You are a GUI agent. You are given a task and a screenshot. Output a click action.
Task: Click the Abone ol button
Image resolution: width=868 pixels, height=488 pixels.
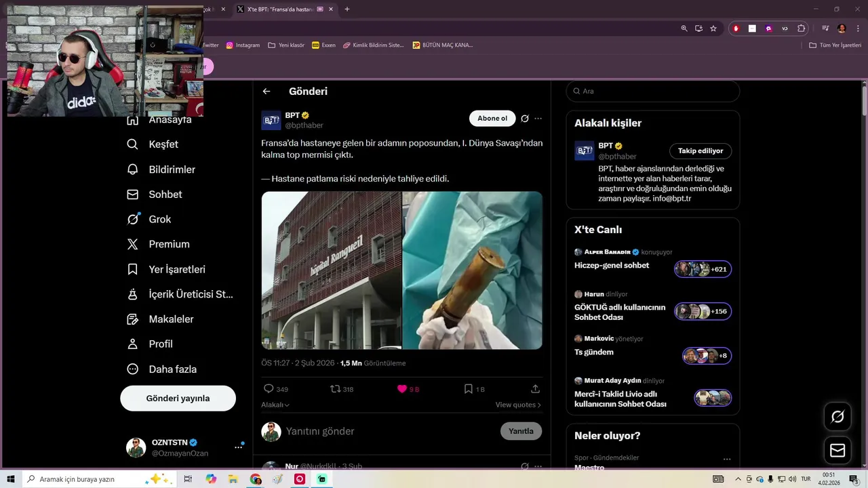click(492, 119)
